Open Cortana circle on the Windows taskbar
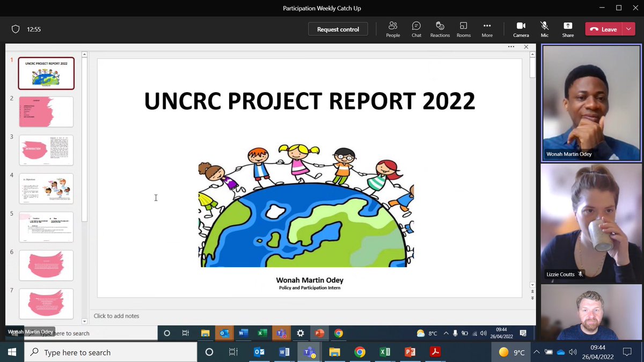The image size is (644, 362). tap(209, 352)
